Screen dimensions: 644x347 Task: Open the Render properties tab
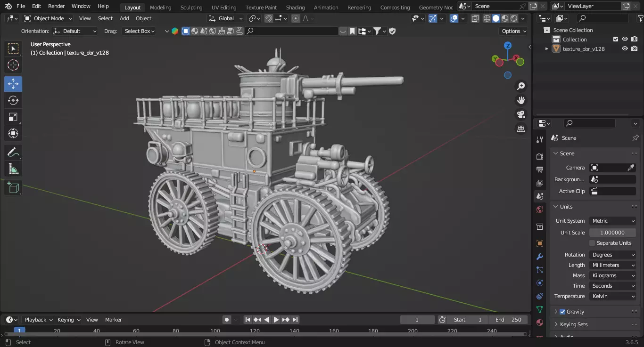[540, 156]
